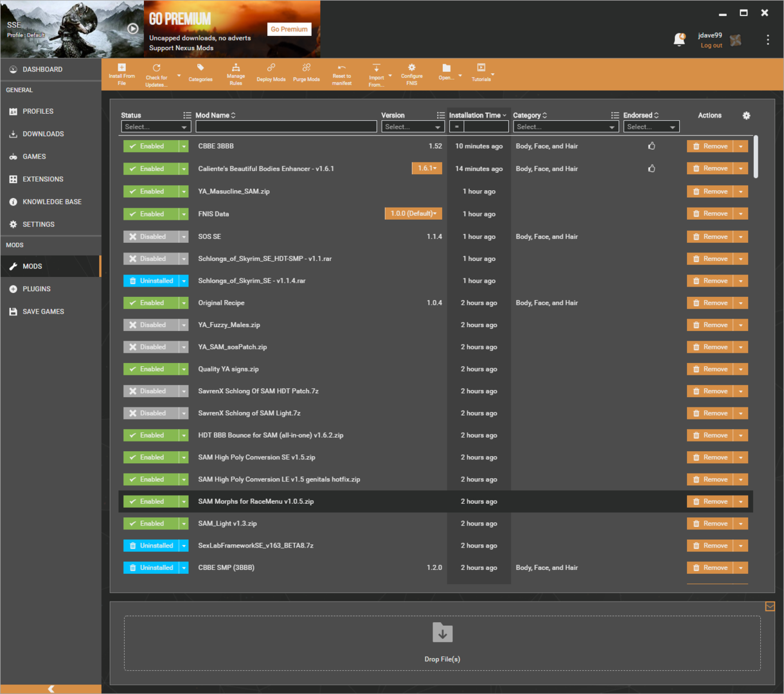784x694 pixels.
Task: Toggle Status filter list icon
Action: pos(187,116)
